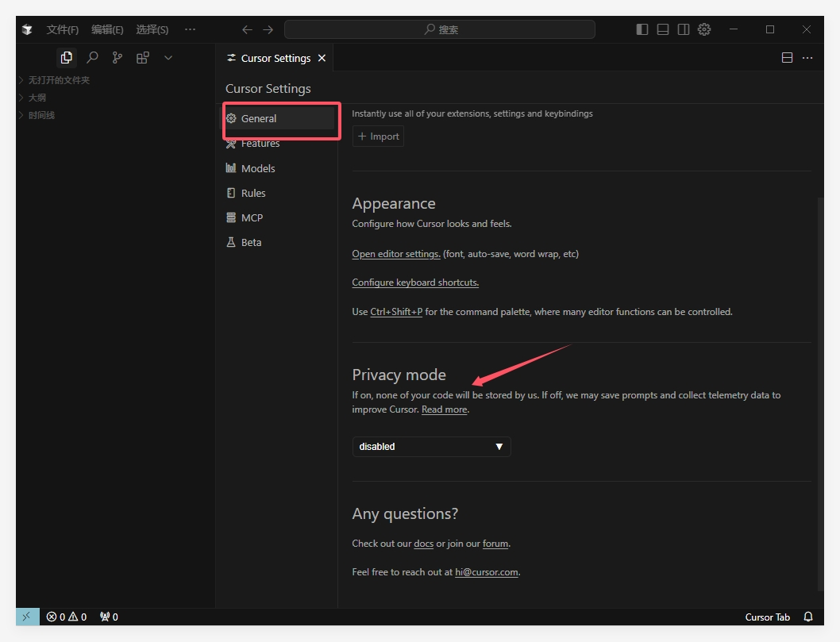Expand the sidebar views chevron dropdown
Viewport: 840px width, 642px height.
point(168,58)
